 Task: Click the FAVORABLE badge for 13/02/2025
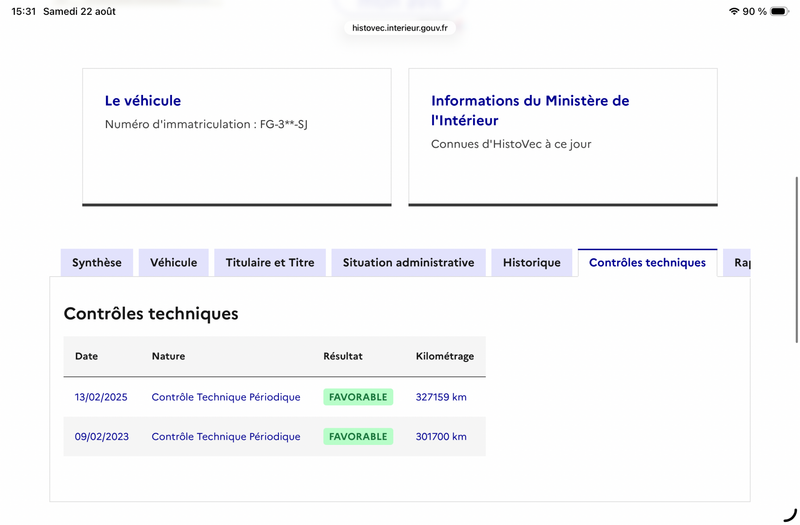(358, 397)
